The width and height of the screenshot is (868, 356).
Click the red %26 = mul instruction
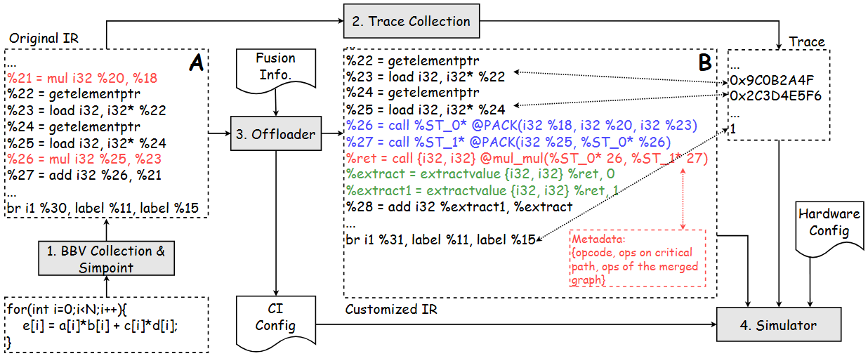pos(84,159)
